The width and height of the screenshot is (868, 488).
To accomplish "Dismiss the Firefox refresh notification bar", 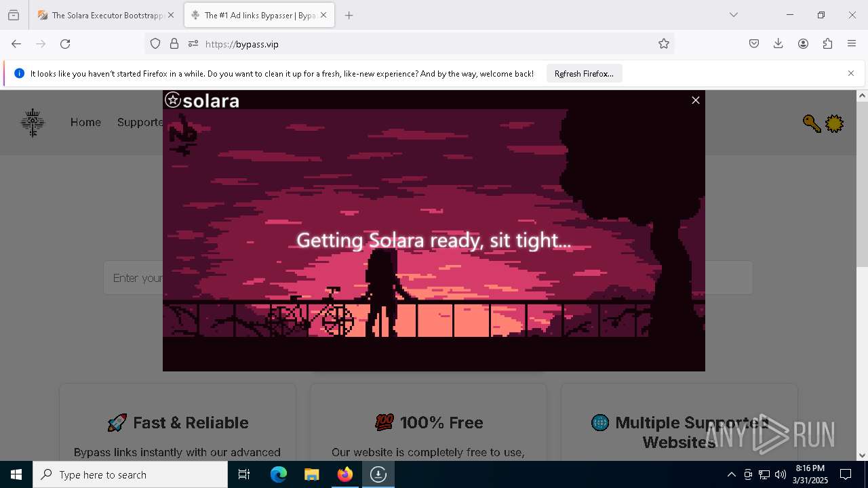I will tap(850, 73).
